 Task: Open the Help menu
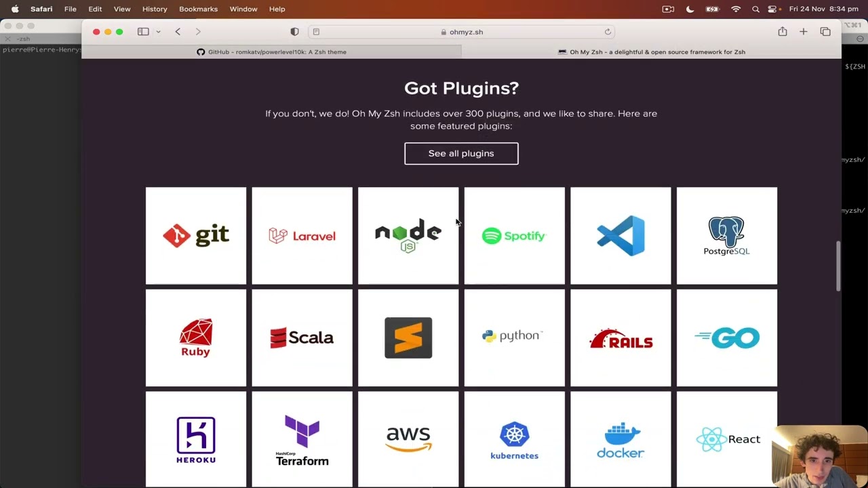277,9
